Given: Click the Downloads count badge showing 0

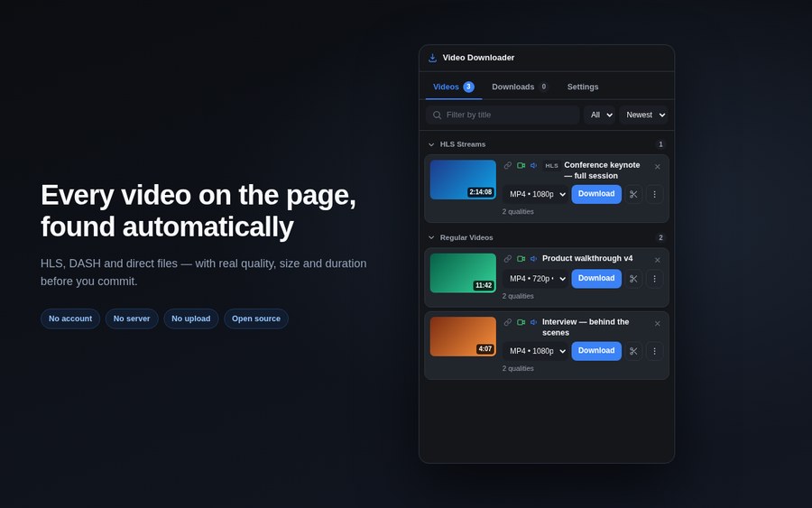Looking at the screenshot, I should (543, 87).
